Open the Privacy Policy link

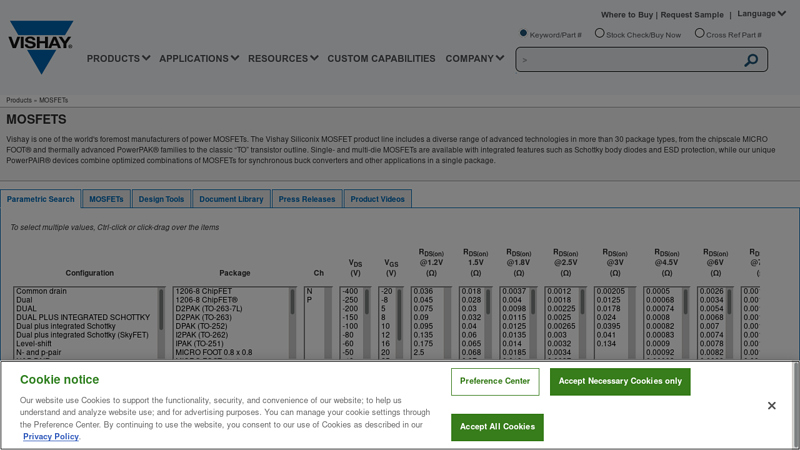[51, 437]
